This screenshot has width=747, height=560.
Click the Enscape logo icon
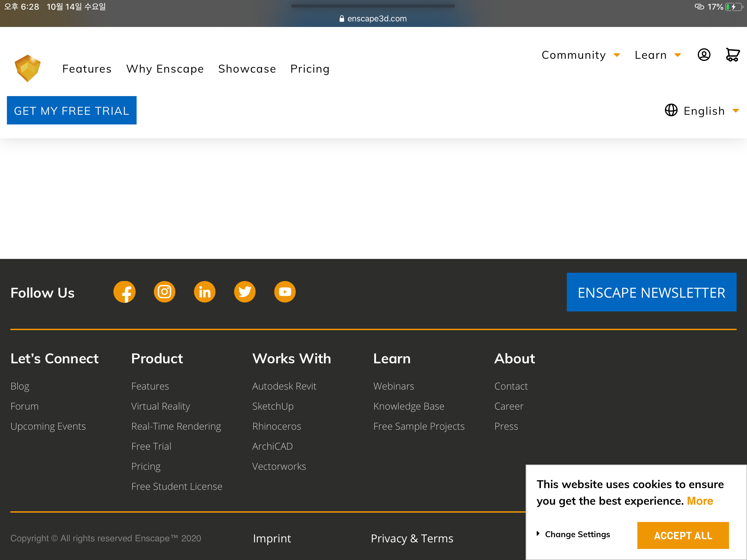pos(28,68)
